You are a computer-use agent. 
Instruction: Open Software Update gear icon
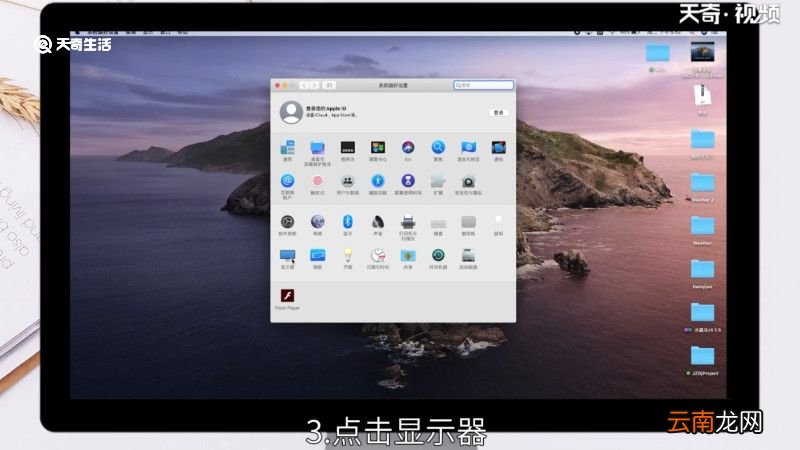(x=287, y=221)
